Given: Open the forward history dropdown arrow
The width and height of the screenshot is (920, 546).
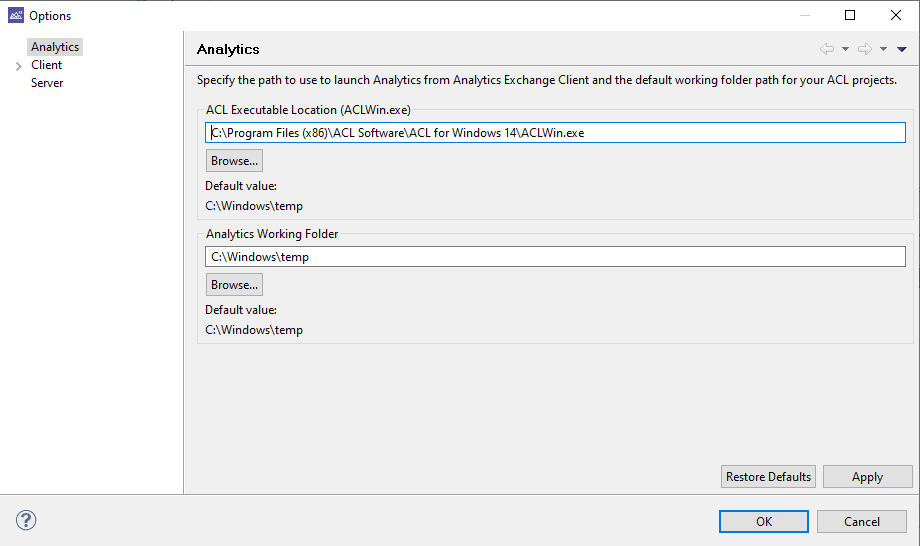Looking at the screenshot, I should pos(883,49).
